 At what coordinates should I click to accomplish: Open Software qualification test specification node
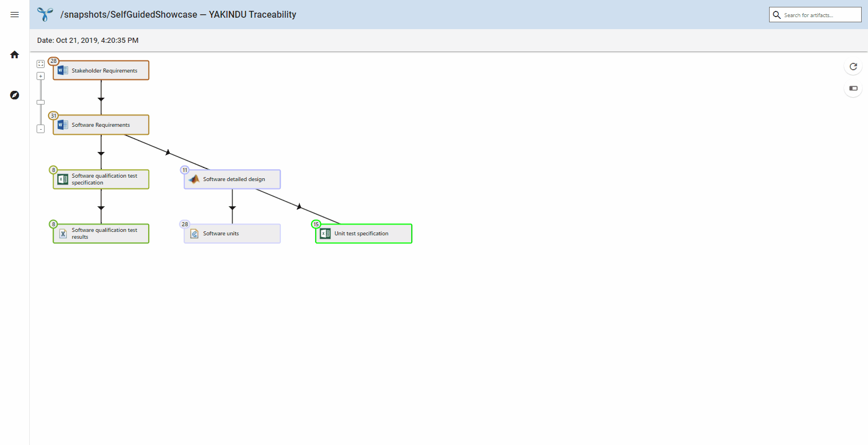click(x=104, y=179)
